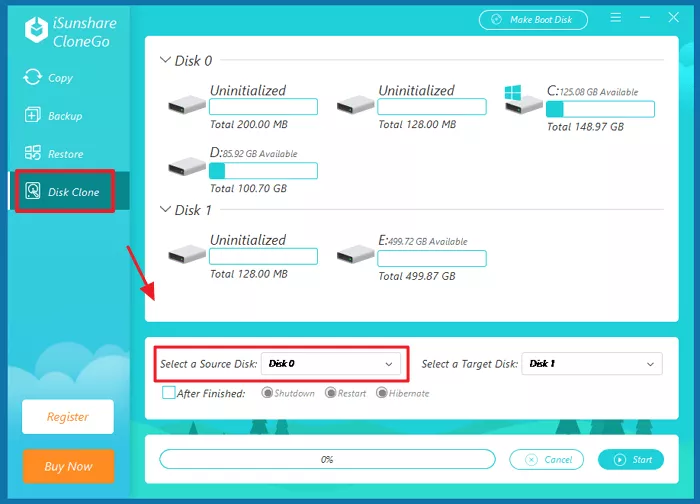
Task: Click the 0% clone progress bar
Action: [x=327, y=459]
